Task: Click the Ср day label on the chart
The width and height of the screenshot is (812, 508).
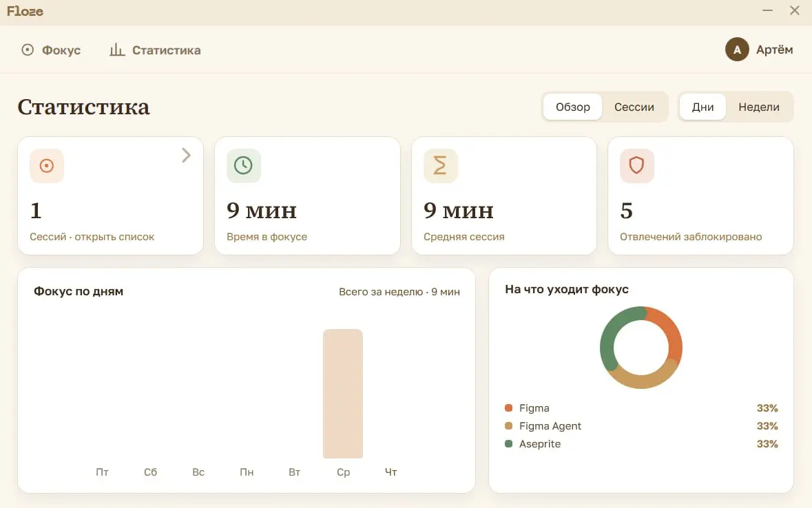Action: tap(344, 472)
